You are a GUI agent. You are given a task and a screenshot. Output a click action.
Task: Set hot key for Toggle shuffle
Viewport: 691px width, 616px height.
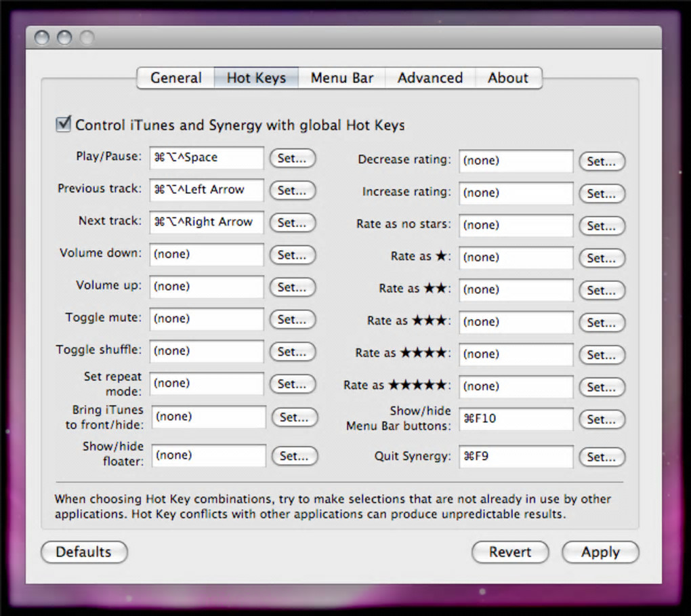293,351
